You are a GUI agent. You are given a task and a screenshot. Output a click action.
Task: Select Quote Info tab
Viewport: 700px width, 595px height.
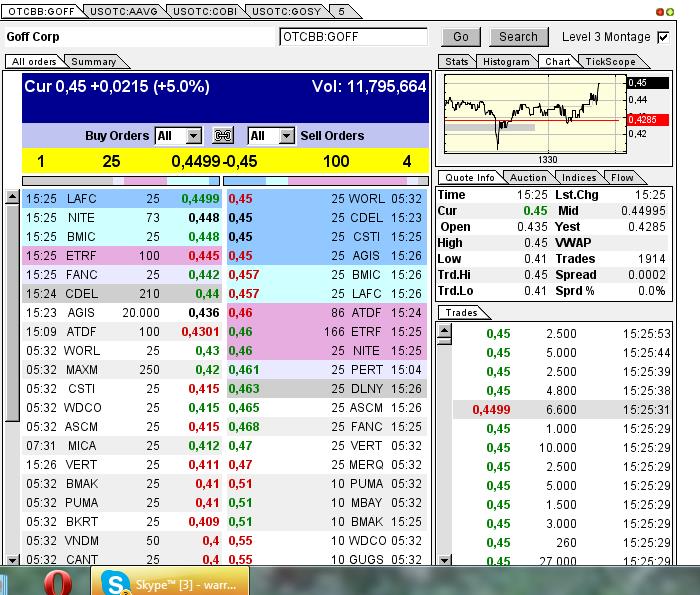point(470,178)
